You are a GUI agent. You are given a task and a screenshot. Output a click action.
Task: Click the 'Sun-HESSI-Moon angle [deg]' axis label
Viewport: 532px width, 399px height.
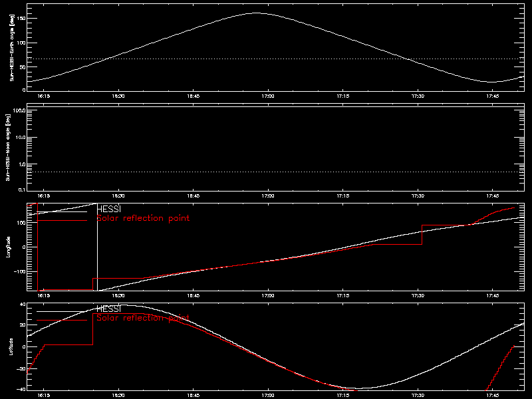pyautogui.click(x=8, y=147)
